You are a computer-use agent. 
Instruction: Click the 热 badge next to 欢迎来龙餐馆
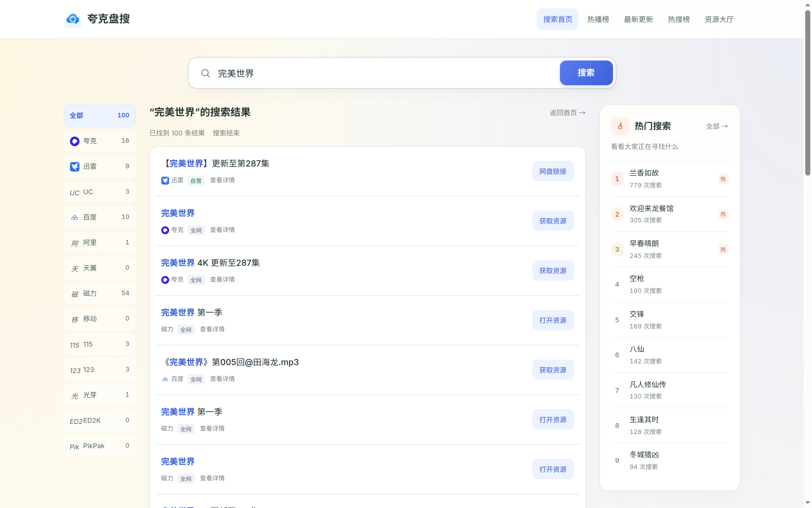tap(723, 214)
